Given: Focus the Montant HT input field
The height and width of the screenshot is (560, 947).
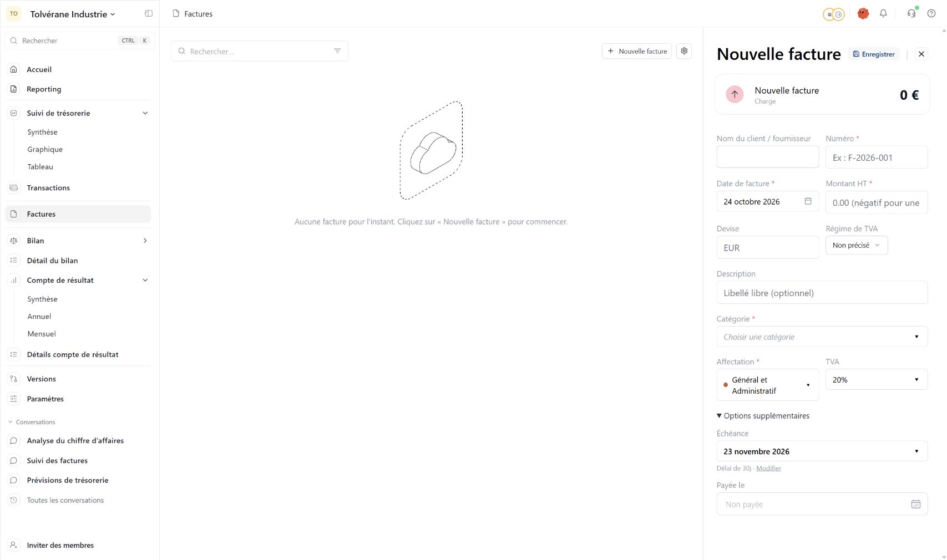Looking at the screenshot, I should coord(877,202).
